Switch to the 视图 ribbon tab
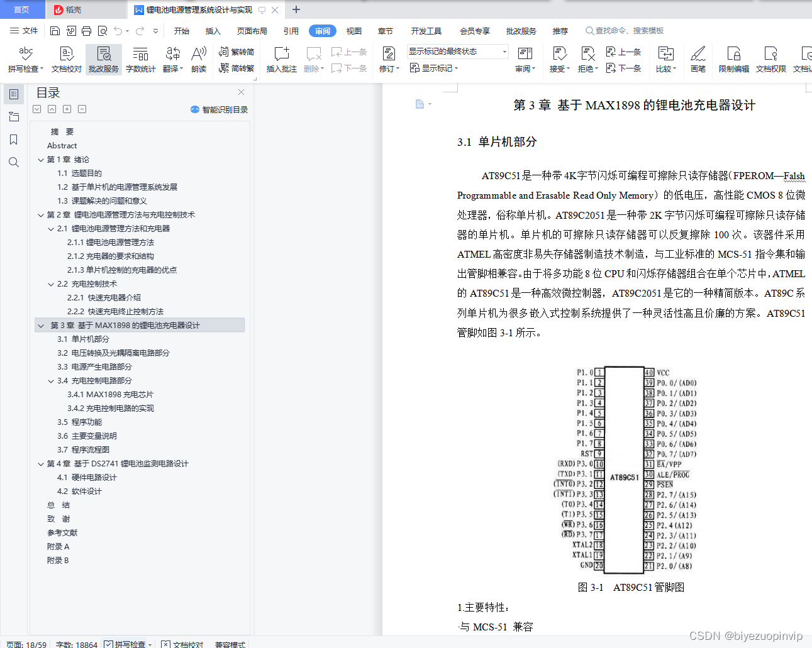This screenshot has height=648, width=812. pyautogui.click(x=354, y=31)
